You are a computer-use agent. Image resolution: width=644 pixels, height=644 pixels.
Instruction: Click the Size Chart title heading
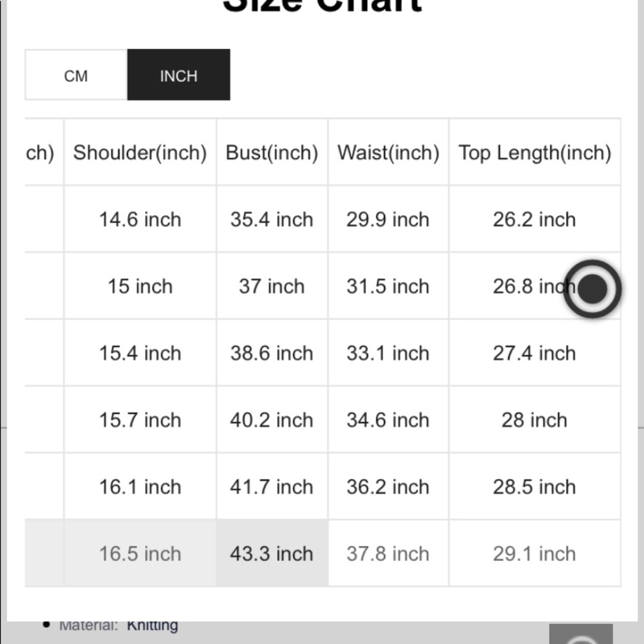click(x=323, y=6)
